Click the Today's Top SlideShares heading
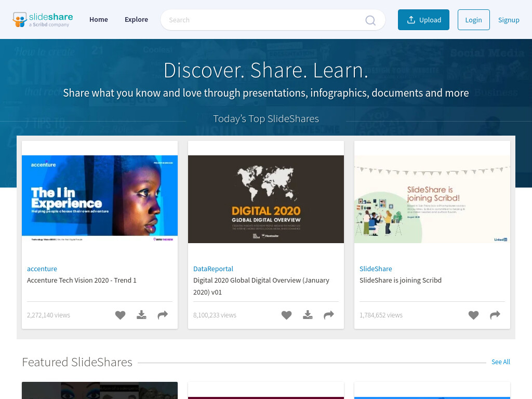Image resolution: width=532 pixels, height=399 pixels. [x=266, y=119]
